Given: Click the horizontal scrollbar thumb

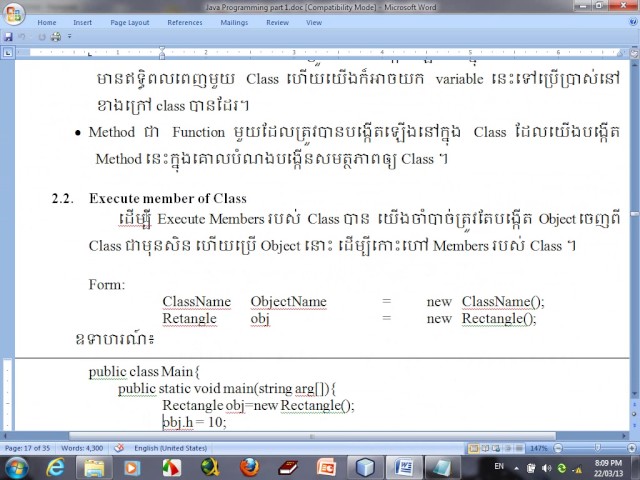Looking at the screenshot, I should click(x=312, y=436).
